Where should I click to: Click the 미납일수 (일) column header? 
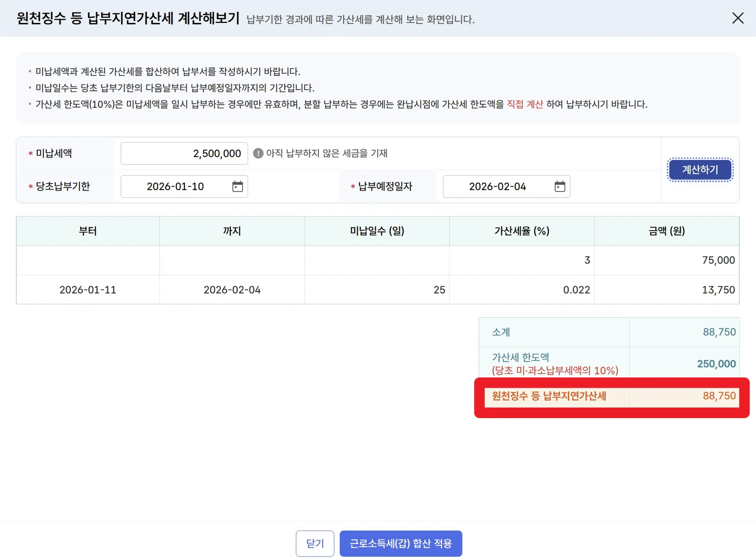(377, 231)
